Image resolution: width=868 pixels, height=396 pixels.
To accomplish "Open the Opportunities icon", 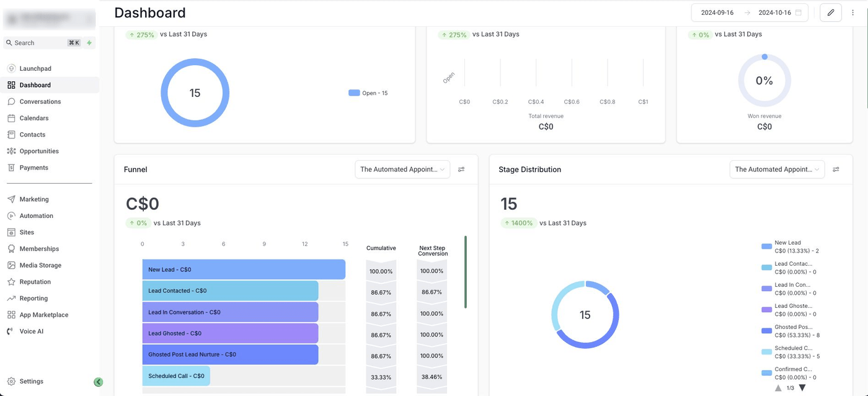I will point(11,151).
